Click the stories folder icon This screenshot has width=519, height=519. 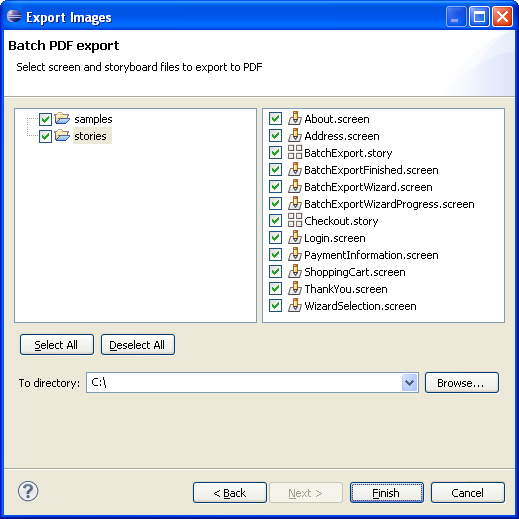62,135
